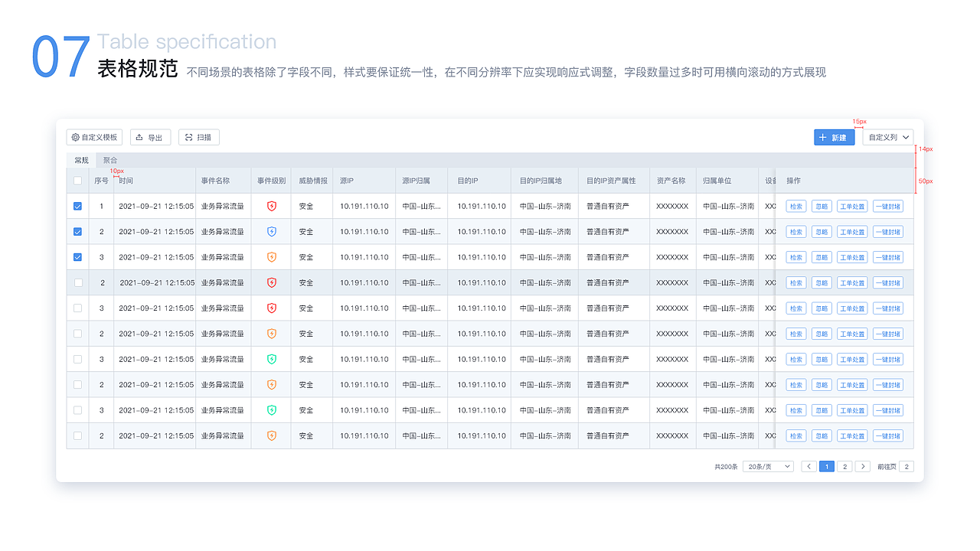Click the 源IP column header
This screenshot has height=551, width=980.
tap(347, 181)
